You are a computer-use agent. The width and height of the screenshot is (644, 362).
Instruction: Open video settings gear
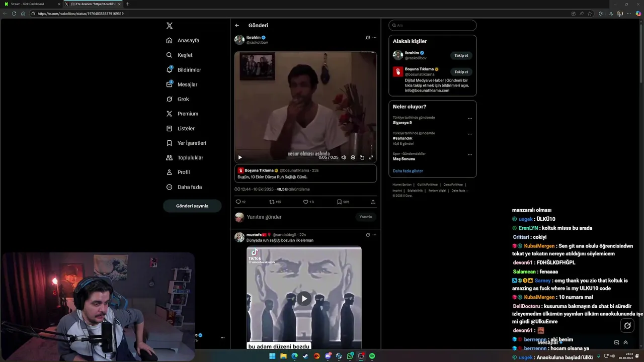pyautogui.click(x=353, y=157)
